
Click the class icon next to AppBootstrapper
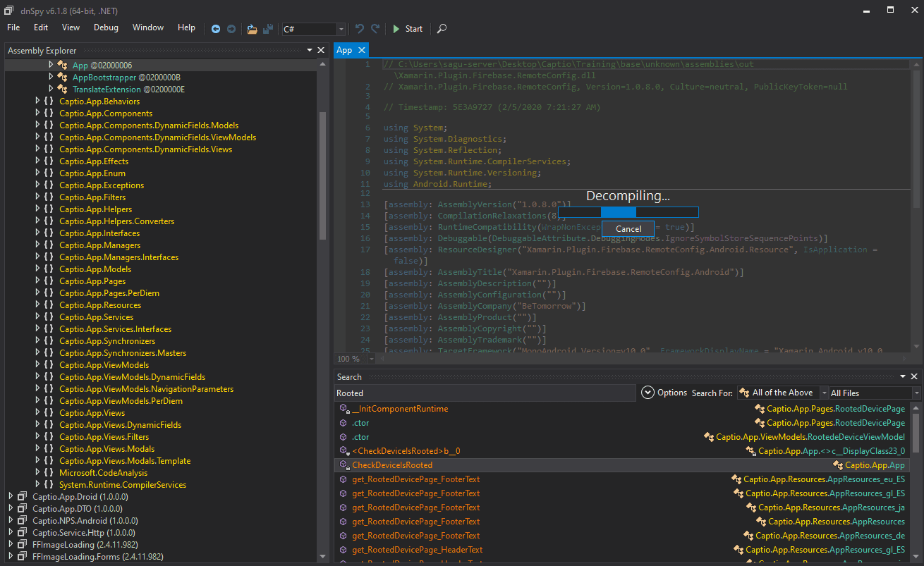pyautogui.click(x=63, y=77)
